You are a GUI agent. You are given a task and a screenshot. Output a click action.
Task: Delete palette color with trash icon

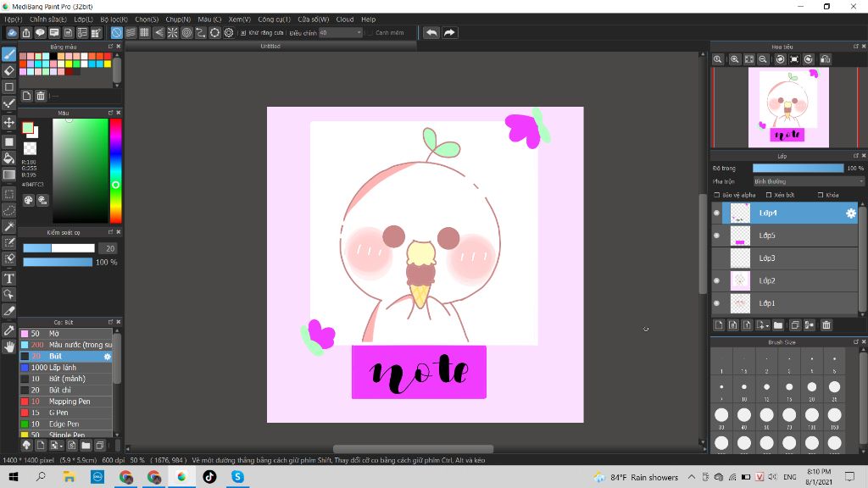[41, 96]
